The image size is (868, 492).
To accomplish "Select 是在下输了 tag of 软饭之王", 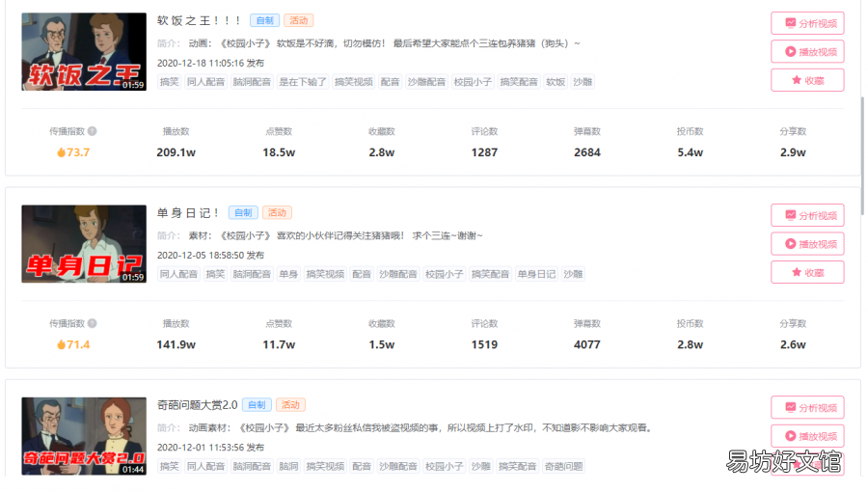I will point(302,82).
